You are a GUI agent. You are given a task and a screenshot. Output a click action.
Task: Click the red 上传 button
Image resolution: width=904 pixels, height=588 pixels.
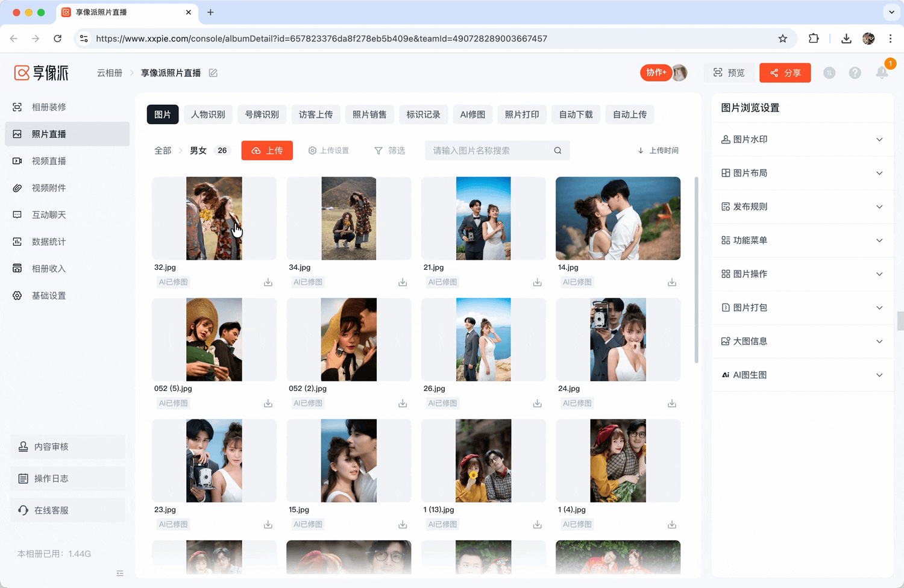(x=267, y=151)
